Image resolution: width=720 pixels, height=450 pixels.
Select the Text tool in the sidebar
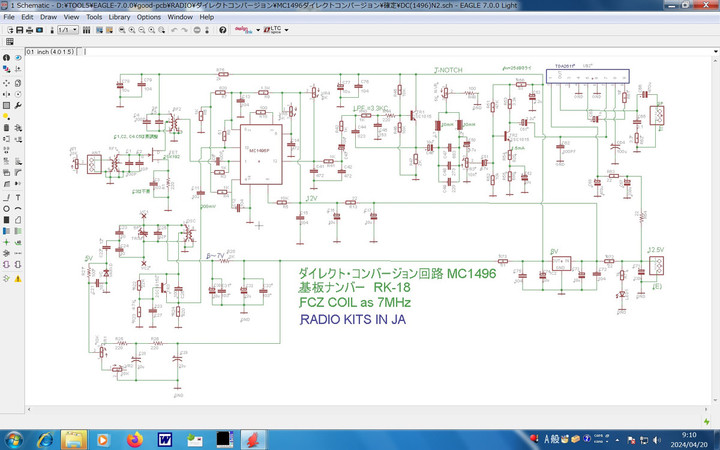pos(19,197)
